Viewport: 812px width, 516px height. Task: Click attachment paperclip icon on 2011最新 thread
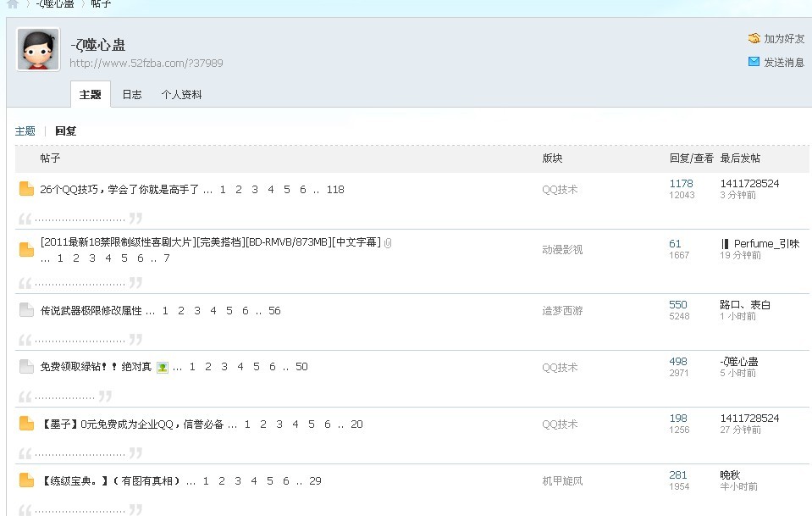(388, 242)
